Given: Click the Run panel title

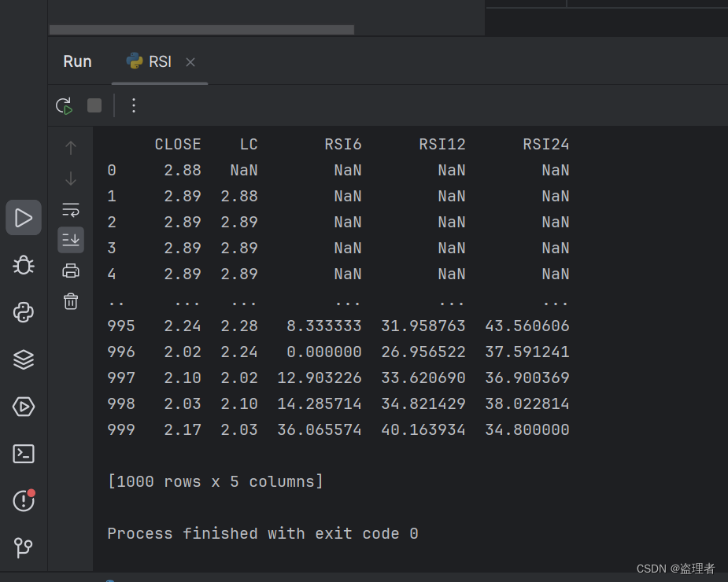Looking at the screenshot, I should [x=77, y=61].
